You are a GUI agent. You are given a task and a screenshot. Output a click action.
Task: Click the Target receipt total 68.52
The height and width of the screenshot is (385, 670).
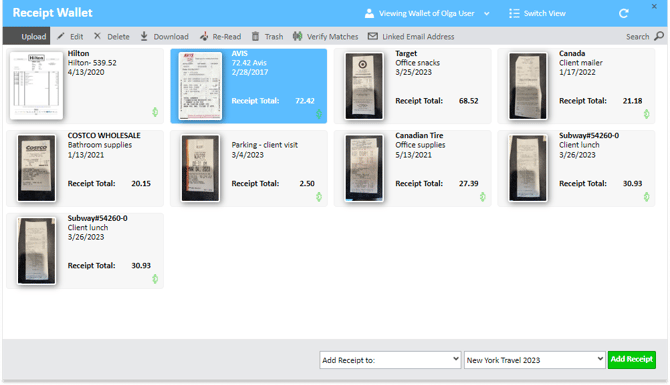[468, 101]
